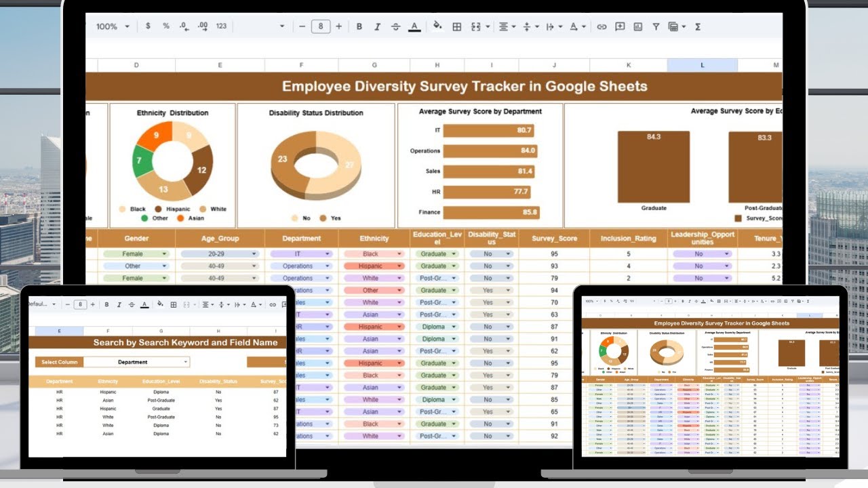Open the font family dropdown arrow in main toolbar
Viewport: 868px width, 488px height.
coord(282,26)
